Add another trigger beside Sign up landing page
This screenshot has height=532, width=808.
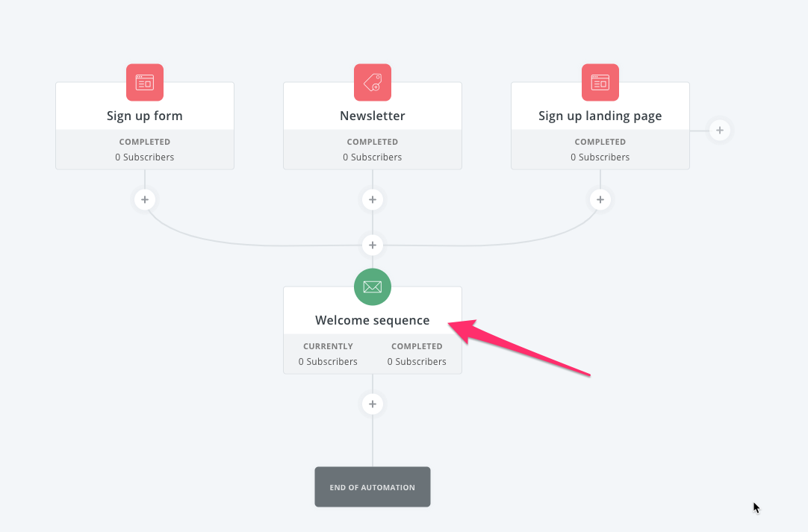coord(720,131)
